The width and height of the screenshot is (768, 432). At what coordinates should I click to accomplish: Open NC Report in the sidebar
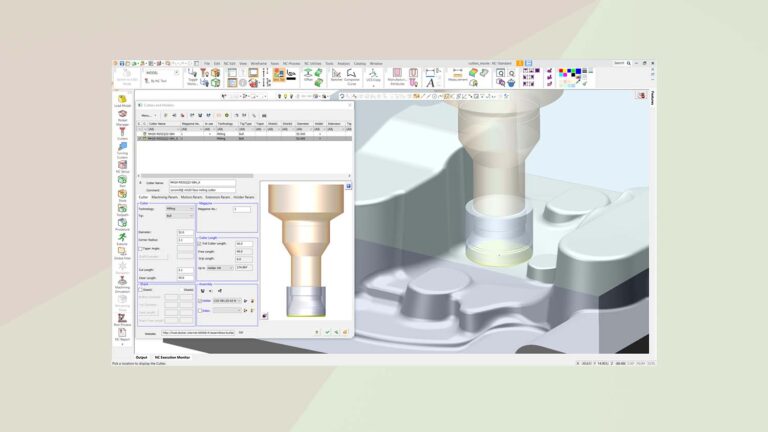point(122,335)
